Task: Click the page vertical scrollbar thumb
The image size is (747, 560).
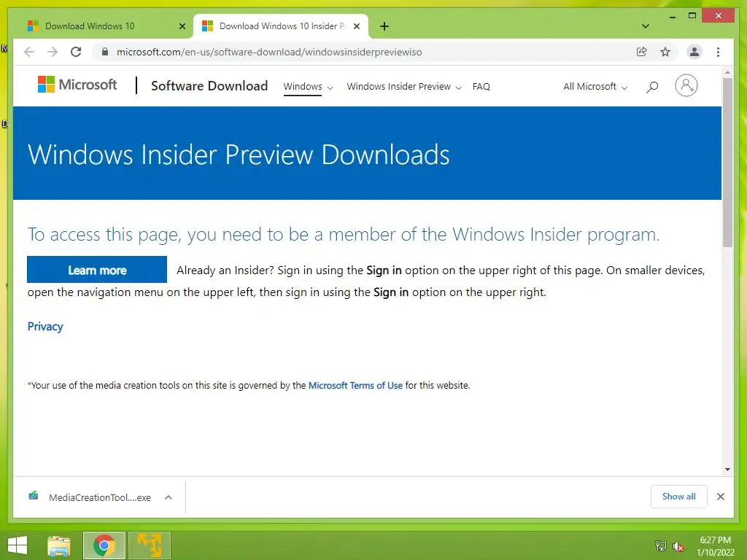Action: (x=727, y=163)
